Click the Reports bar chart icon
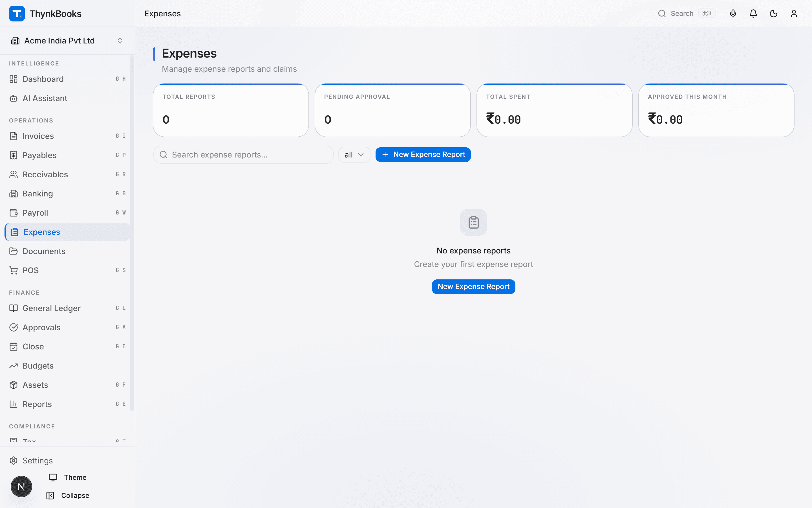The width and height of the screenshot is (812, 508). tap(14, 404)
